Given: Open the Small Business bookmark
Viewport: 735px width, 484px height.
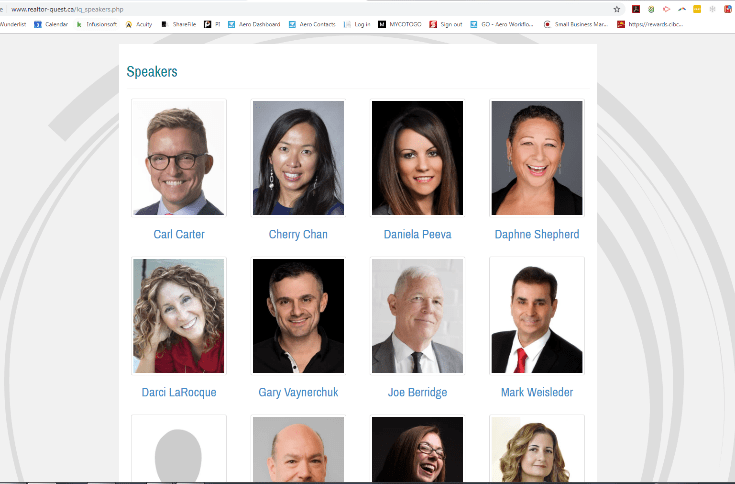Looking at the screenshot, I should tap(576, 24).
